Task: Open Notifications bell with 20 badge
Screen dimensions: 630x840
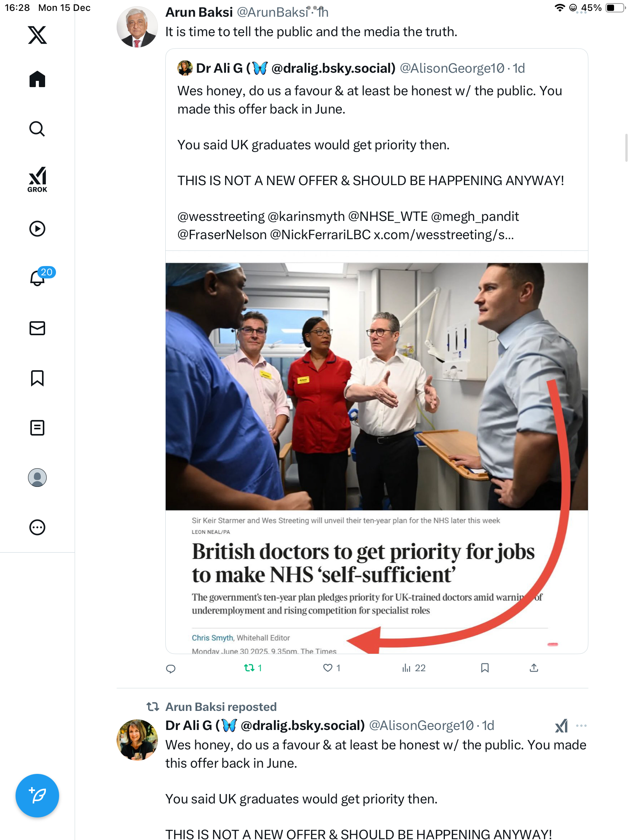Action: tap(38, 278)
